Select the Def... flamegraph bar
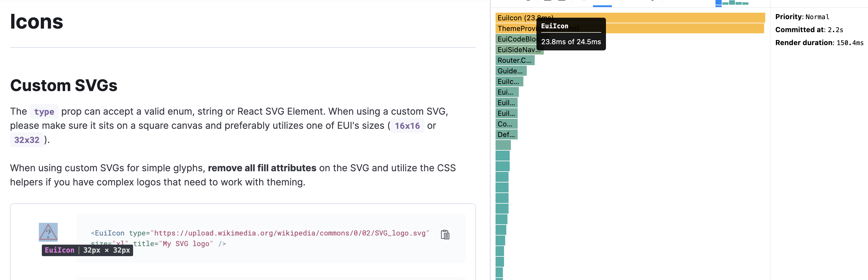868x280 pixels. click(506, 135)
